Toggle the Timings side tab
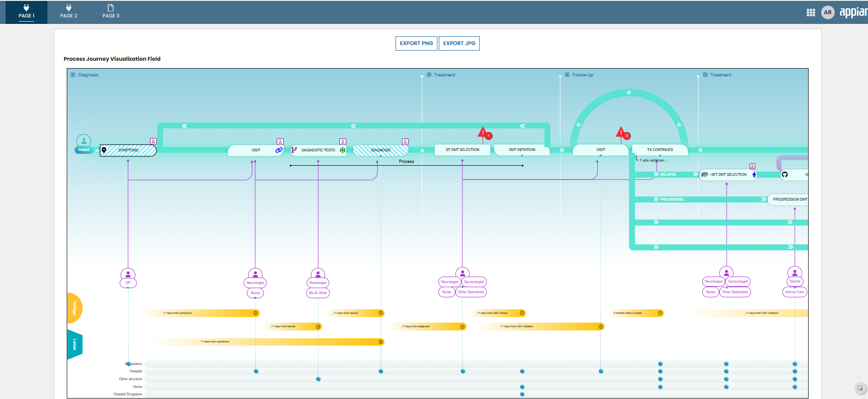This screenshot has height=399, width=868. pyautogui.click(x=75, y=308)
